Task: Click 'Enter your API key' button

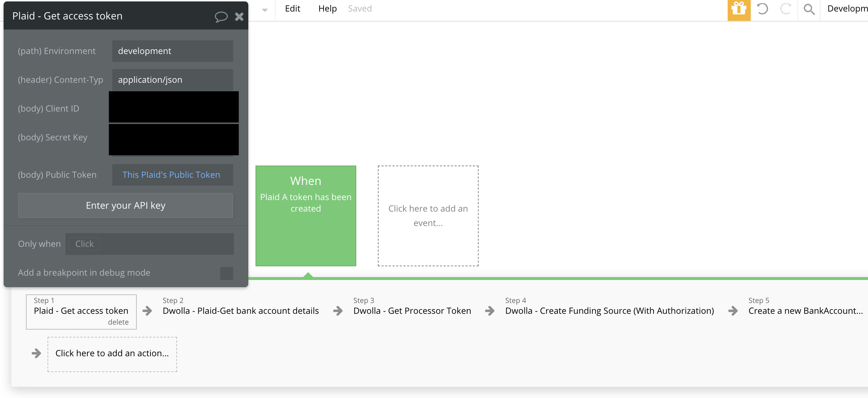Action: tap(126, 205)
